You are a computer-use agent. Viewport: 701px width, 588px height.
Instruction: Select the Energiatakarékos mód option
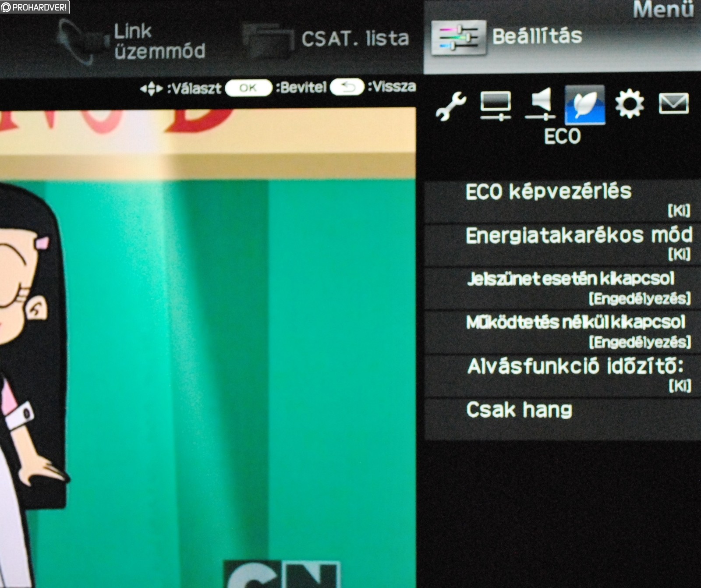pos(563,245)
